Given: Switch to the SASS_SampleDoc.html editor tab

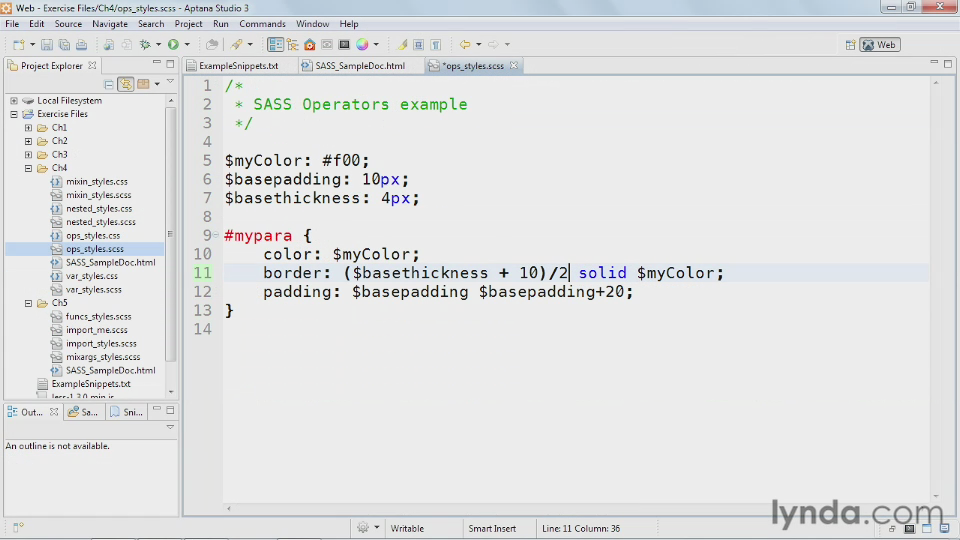Looking at the screenshot, I should click(359, 66).
